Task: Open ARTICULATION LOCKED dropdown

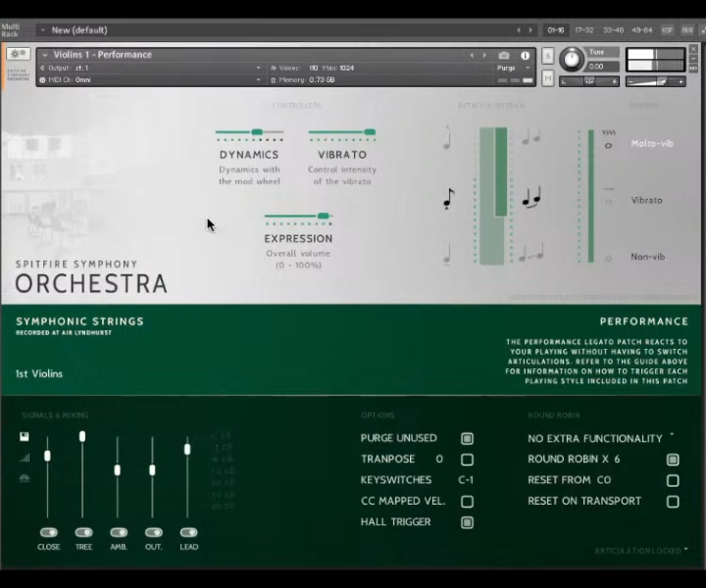Action: (x=641, y=551)
